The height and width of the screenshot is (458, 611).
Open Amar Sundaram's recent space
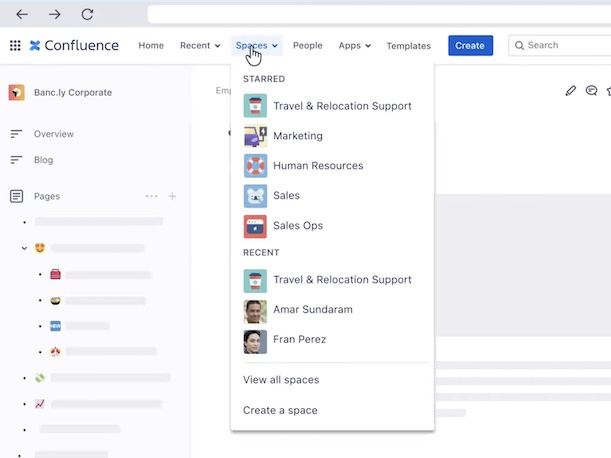(x=312, y=310)
